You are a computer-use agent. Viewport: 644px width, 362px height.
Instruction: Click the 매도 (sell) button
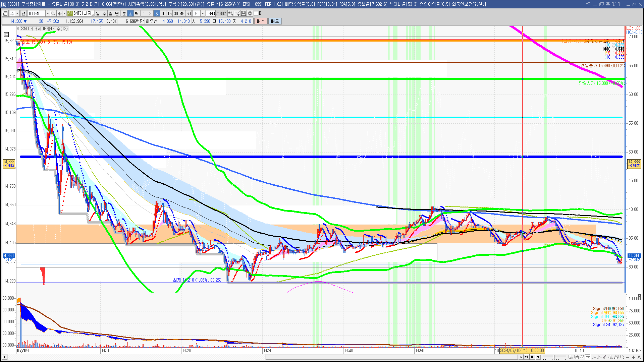pyautogui.click(x=275, y=21)
